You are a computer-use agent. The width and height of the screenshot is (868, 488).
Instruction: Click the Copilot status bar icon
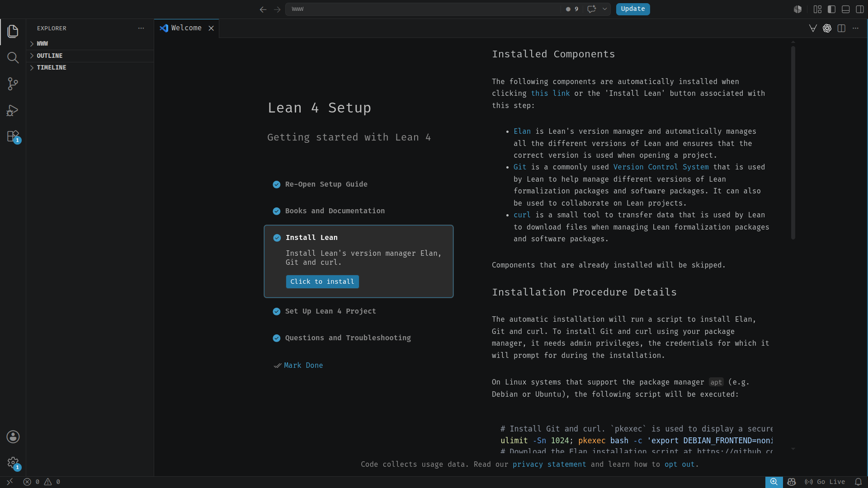791,482
